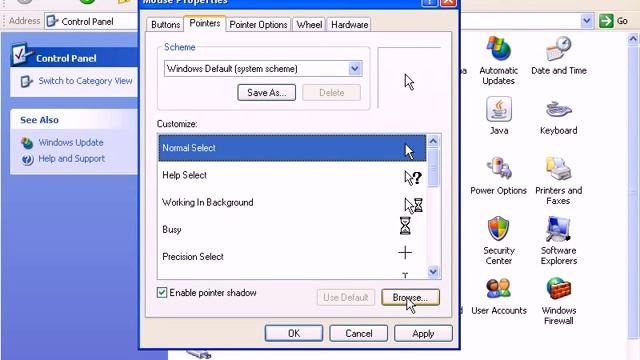
Task: Select the Normal Select row
Action: [292, 148]
